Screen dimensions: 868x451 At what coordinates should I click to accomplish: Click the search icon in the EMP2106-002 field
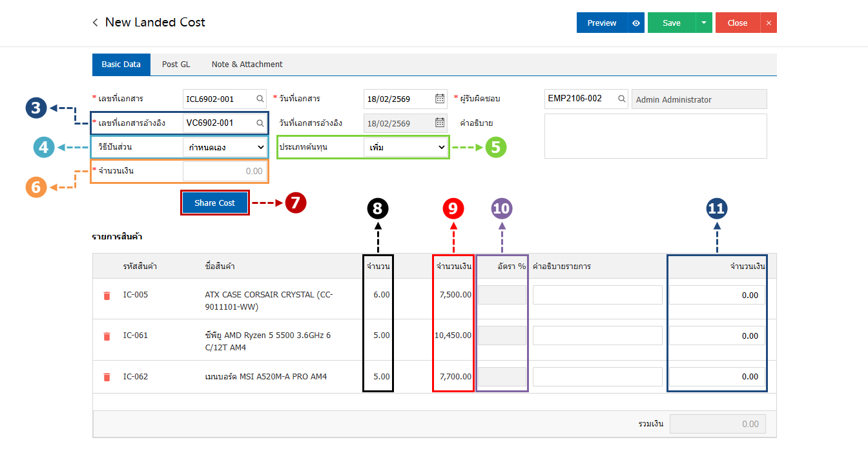click(621, 99)
